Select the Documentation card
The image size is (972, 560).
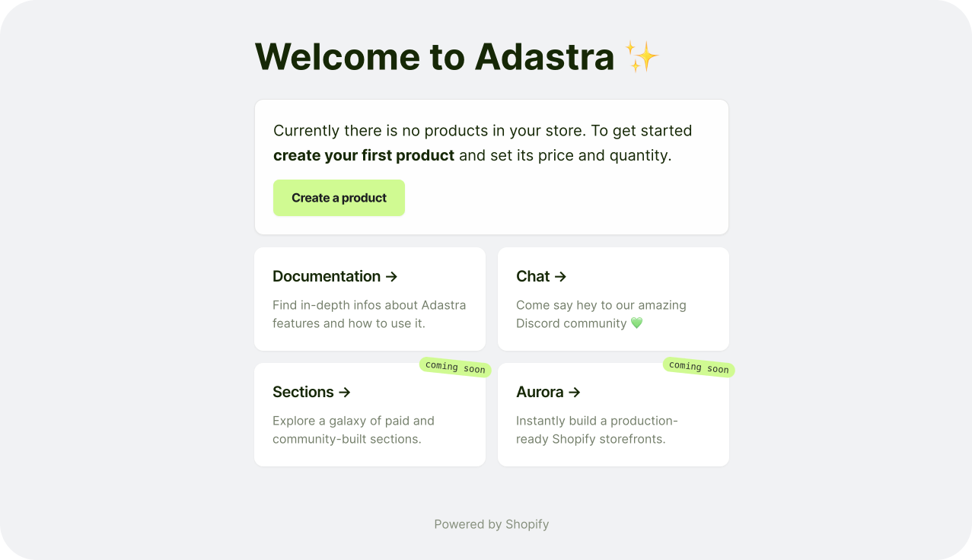pyautogui.click(x=369, y=298)
